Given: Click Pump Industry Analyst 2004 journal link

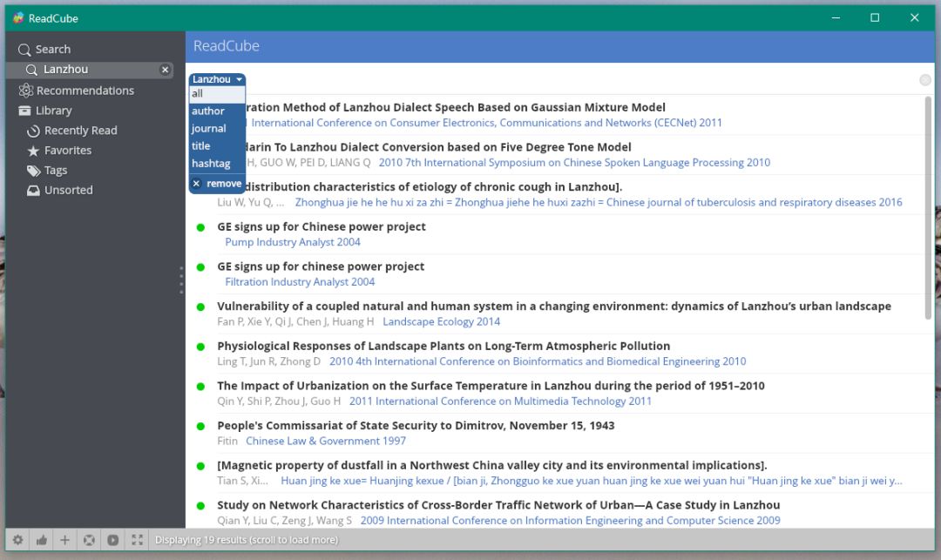Looking at the screenshot, I should click(293, 242).
